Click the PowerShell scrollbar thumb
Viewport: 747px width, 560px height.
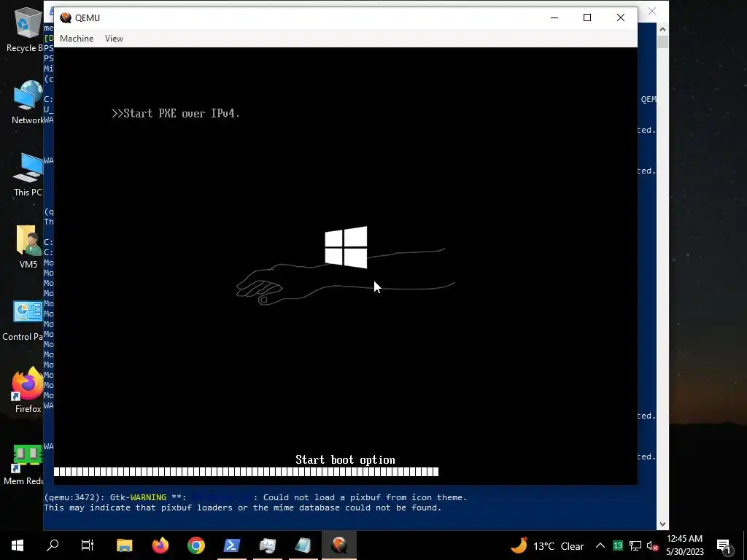(x=662, y=42)
